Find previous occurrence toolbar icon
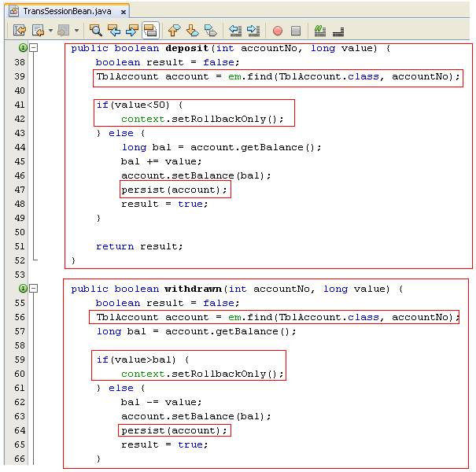The image size is (476, 472). (x=114, y=31)
